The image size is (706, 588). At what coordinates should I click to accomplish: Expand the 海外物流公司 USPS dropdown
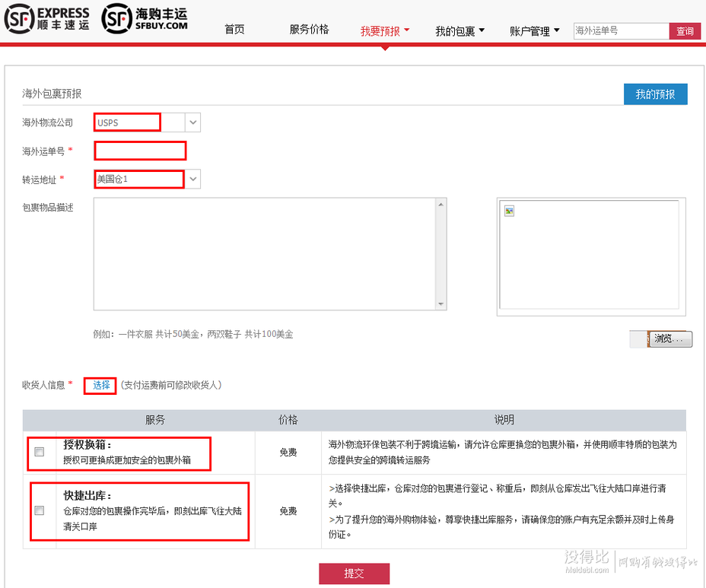point(192,122)
